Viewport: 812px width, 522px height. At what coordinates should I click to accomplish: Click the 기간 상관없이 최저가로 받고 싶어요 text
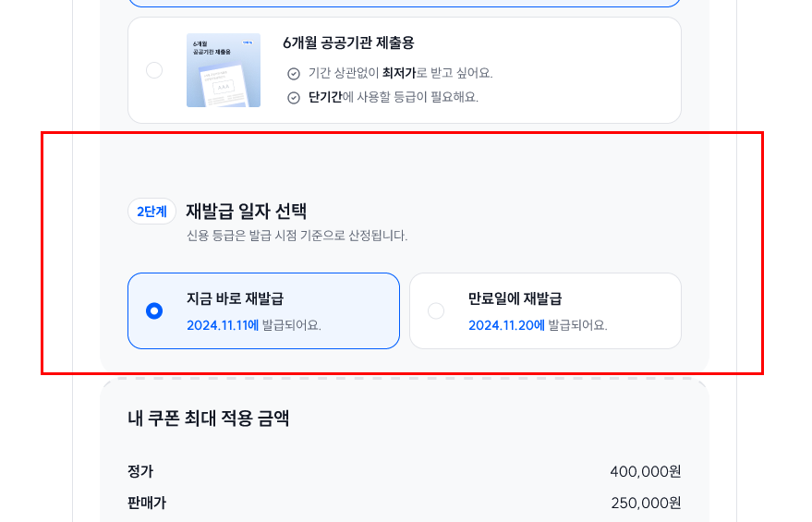[401, 73]
